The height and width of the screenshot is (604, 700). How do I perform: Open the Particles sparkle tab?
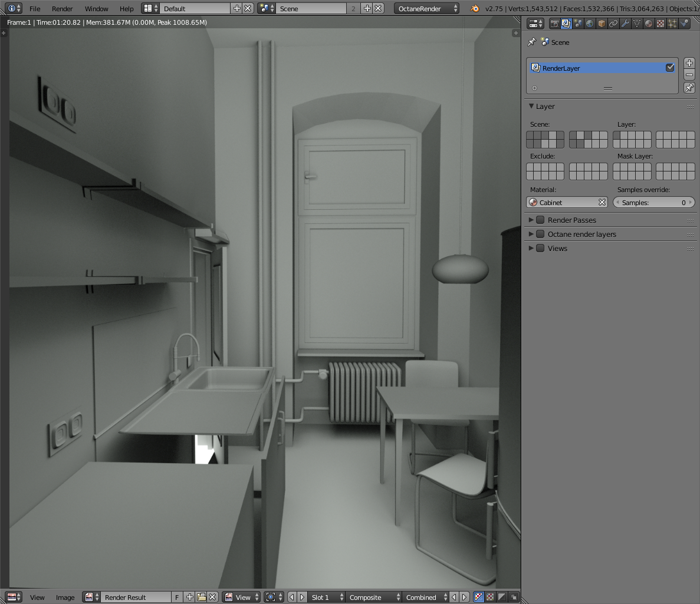[x=672, y=24]
